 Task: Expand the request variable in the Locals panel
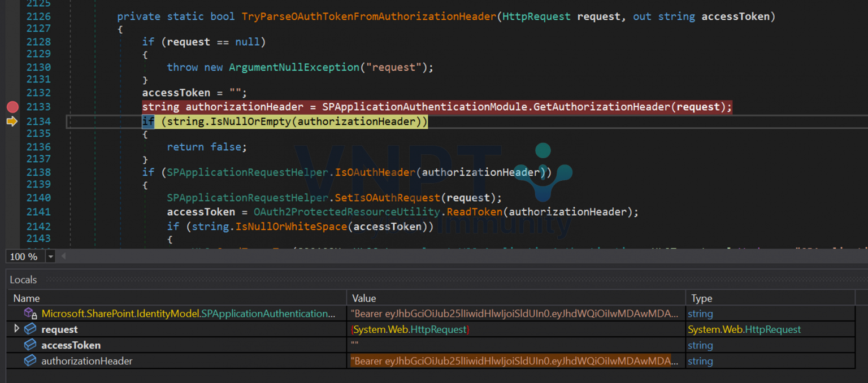pyautogui.click(x=17, y=329)
